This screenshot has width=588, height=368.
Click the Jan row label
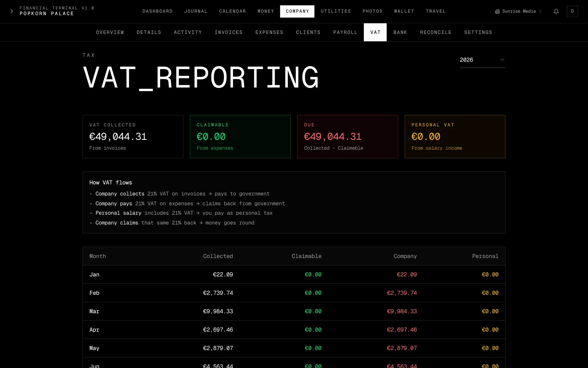point(94,275)
